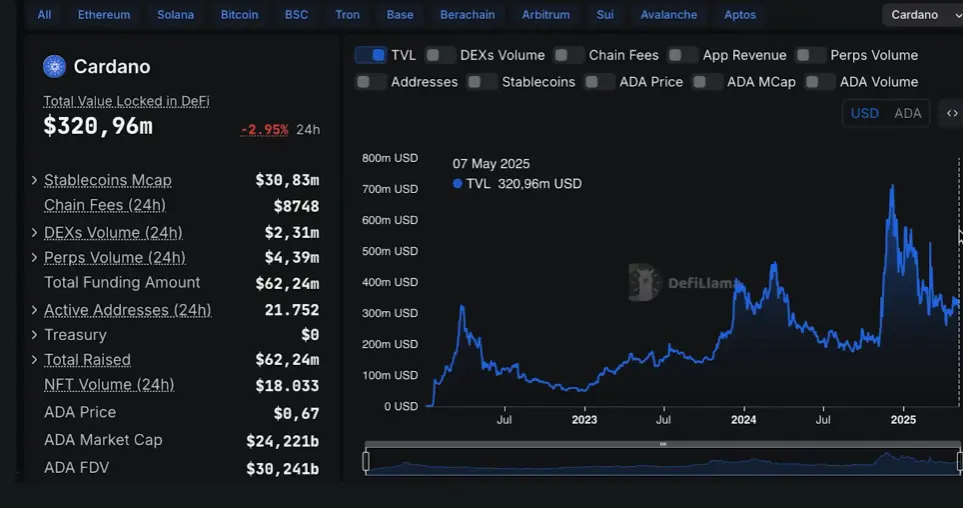This screenshot has width=963, height=508.
Task: Show chart values in USD
Action: tap(865, 114)
